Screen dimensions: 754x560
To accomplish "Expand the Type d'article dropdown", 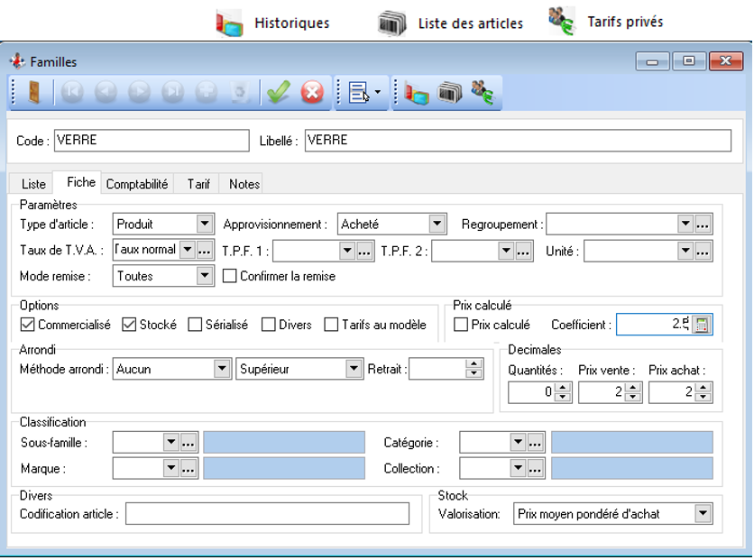I will [204, 225].
